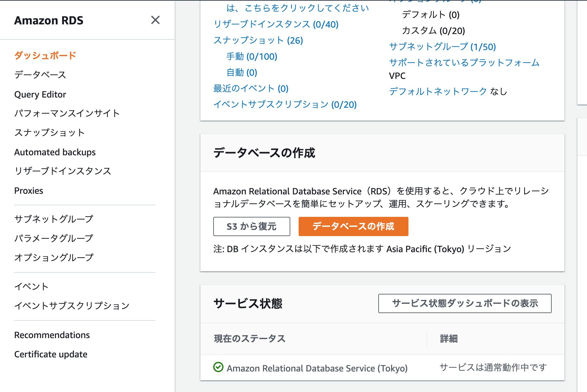
Task: Click the Asia Pacific (Tokyo) region note
Action: [425, 249]
